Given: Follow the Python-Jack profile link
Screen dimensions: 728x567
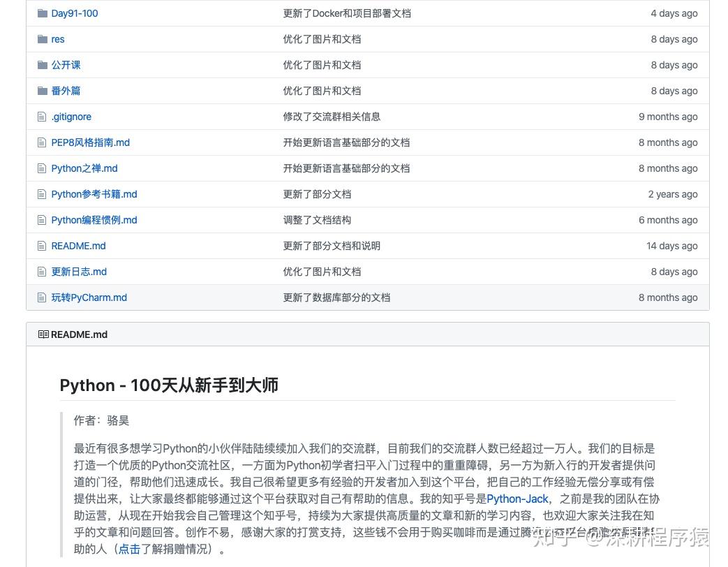Looking at the screenshot, I should coord(517,499).
